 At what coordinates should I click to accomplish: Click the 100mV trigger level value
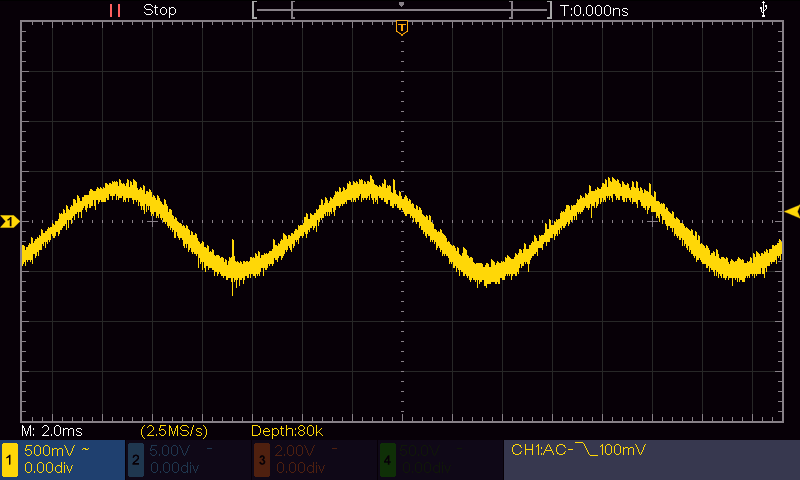click(619, 451)
